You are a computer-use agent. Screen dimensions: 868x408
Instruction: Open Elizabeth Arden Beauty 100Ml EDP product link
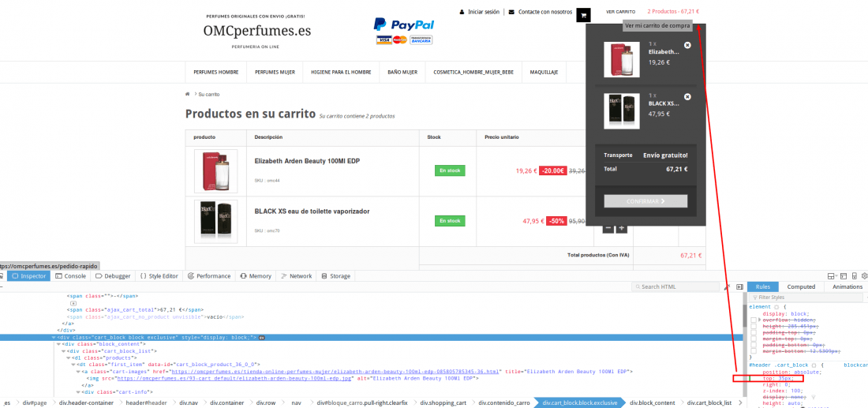tap(308, 161)
